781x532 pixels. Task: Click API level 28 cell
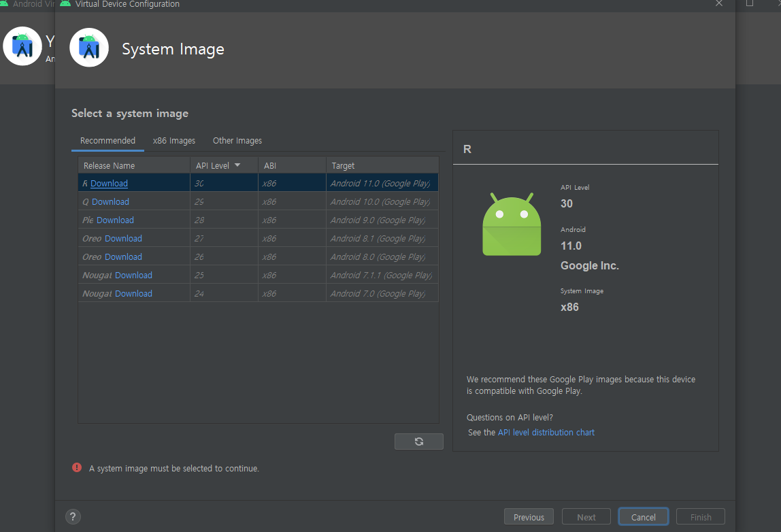(x=224, y=220)
